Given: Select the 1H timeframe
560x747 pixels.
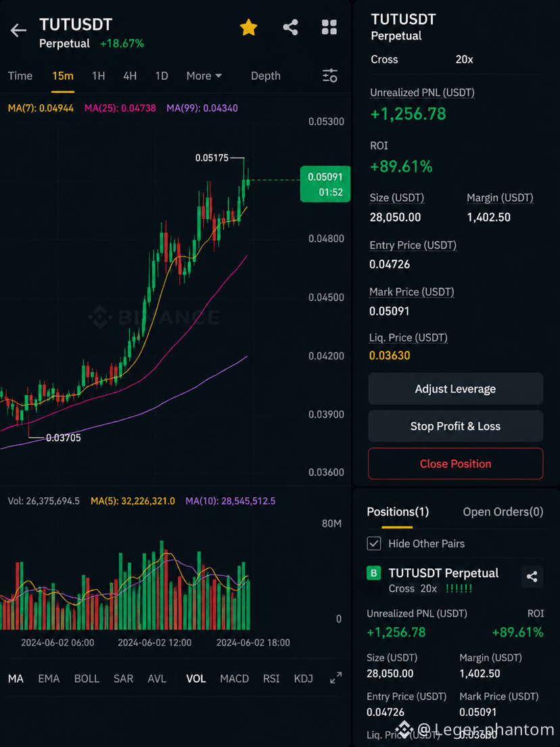Looking at the screenshot, I should (x=98, y=76).
